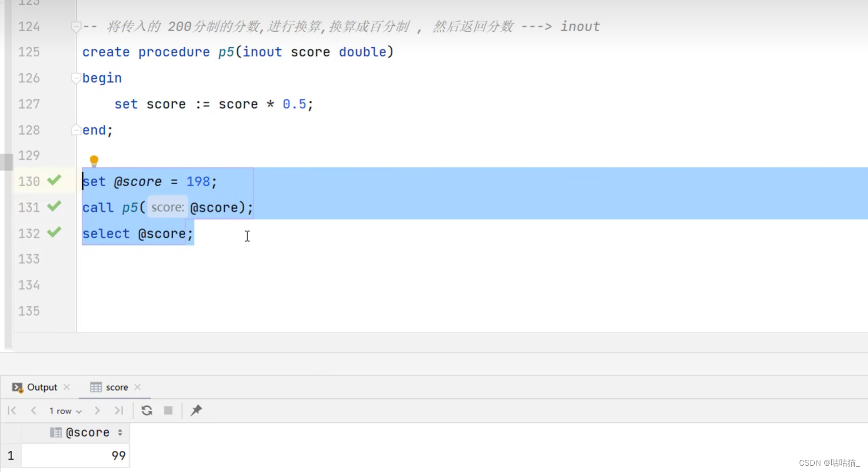Click on procedure name p5 in create statement
Screen dimensions: 868x472
226,52
